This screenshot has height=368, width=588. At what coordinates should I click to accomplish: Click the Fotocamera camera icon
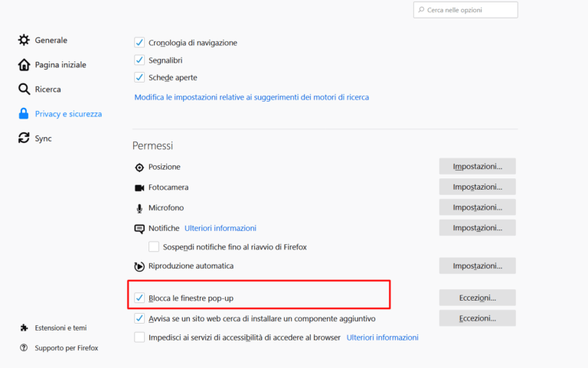tap(139, 187)
